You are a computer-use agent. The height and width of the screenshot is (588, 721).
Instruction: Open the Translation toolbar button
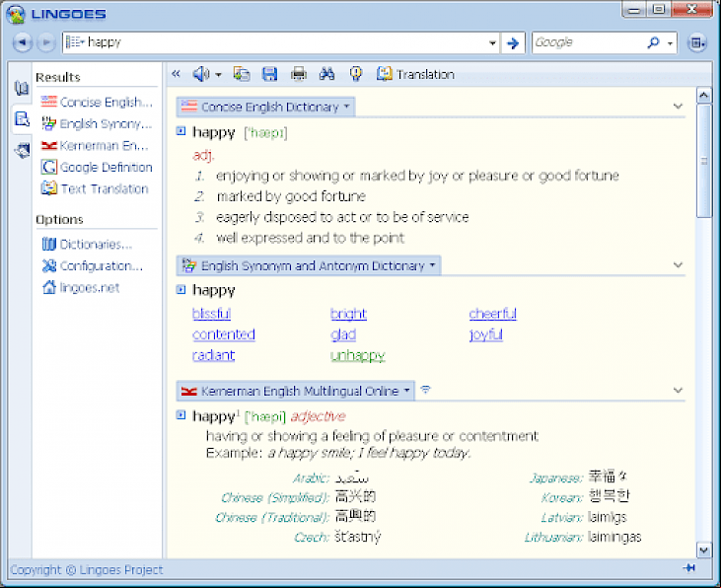pos(415,74)
